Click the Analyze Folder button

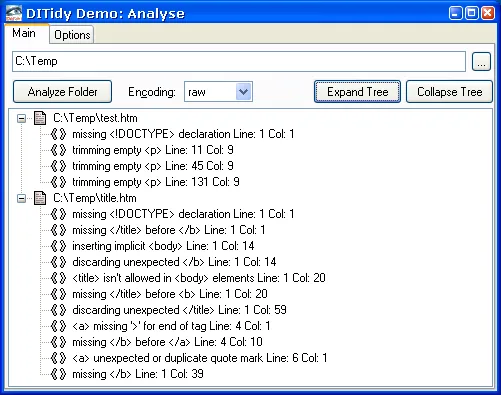[62, 92]
